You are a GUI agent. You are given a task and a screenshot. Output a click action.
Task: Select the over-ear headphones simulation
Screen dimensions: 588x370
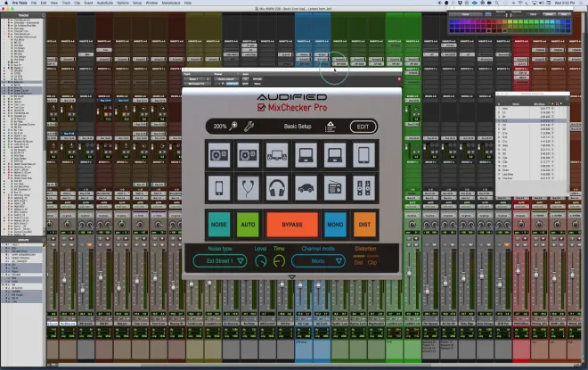pyautogui.click(x=277, y=187)
